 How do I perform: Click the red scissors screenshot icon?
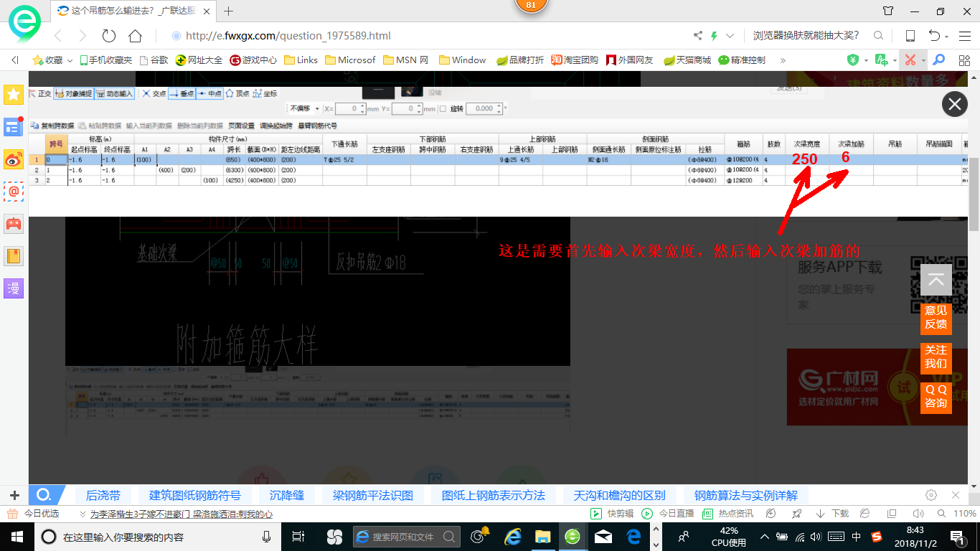tap(910, 60)
